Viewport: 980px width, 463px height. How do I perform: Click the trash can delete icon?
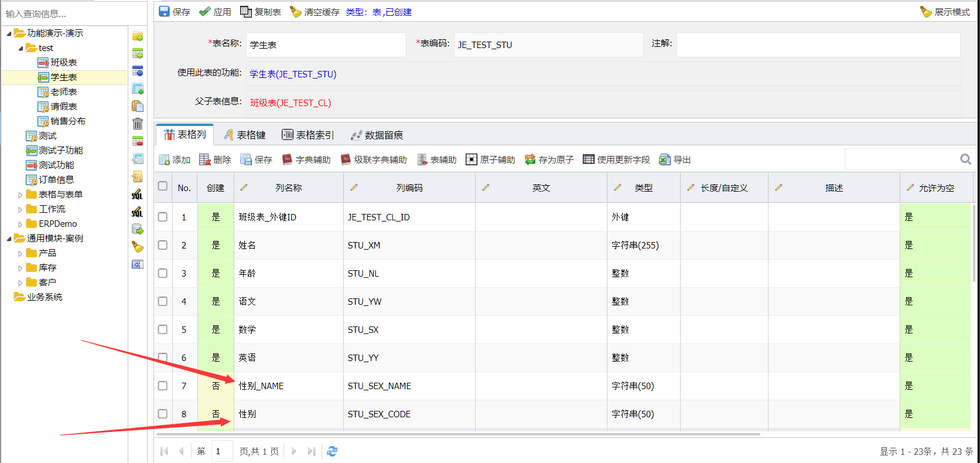138,124
